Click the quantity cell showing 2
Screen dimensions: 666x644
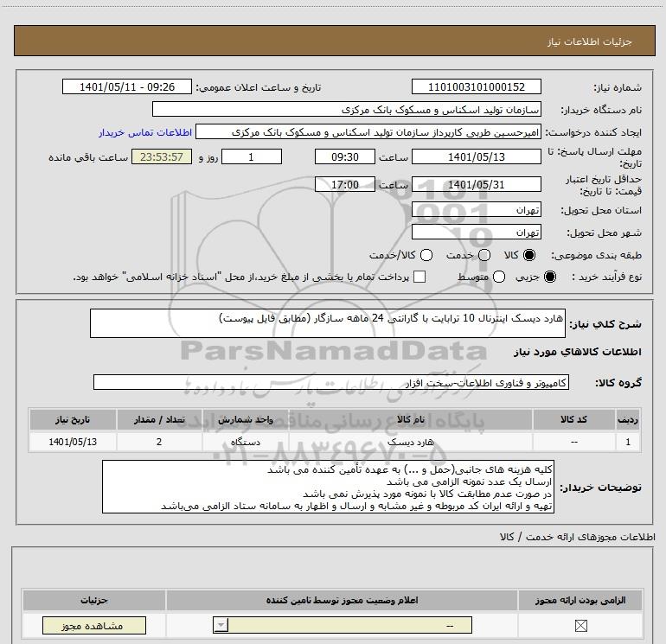click(159, 442)
